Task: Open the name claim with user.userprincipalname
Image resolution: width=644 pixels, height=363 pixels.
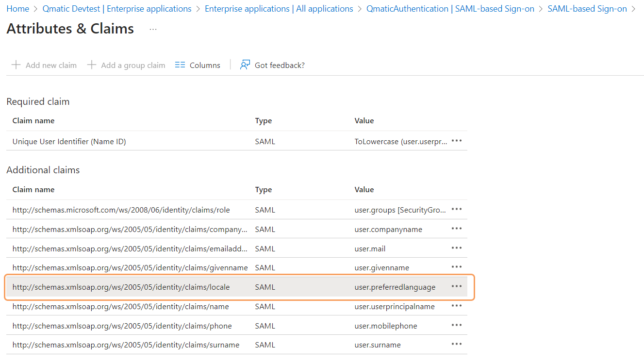Action: pos(121,306)
